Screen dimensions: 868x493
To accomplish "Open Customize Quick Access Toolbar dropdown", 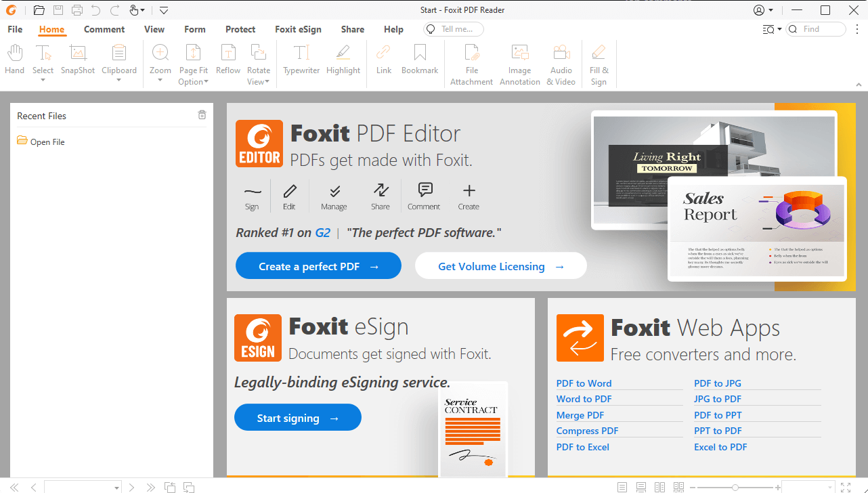I will 164,10.
